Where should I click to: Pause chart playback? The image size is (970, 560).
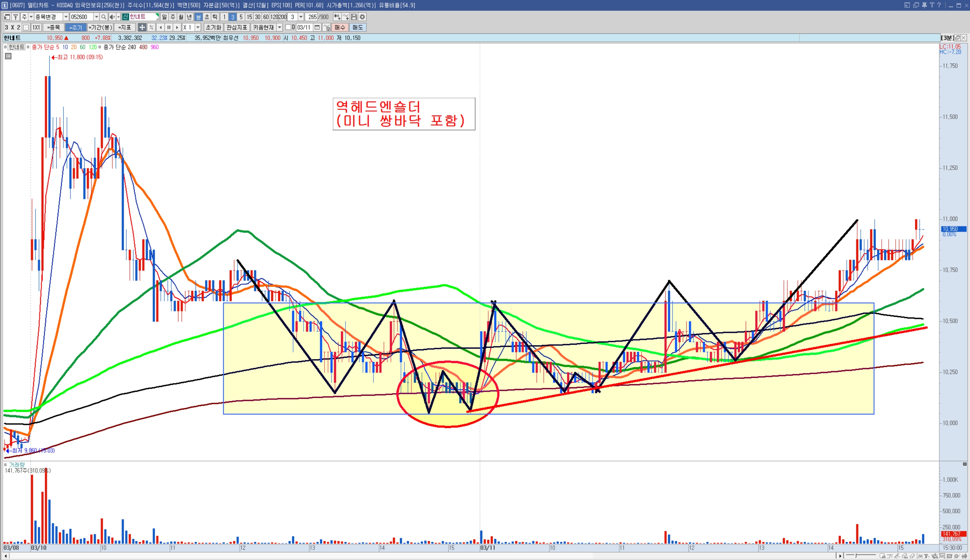pyautogui.click(x=169, y=27)
